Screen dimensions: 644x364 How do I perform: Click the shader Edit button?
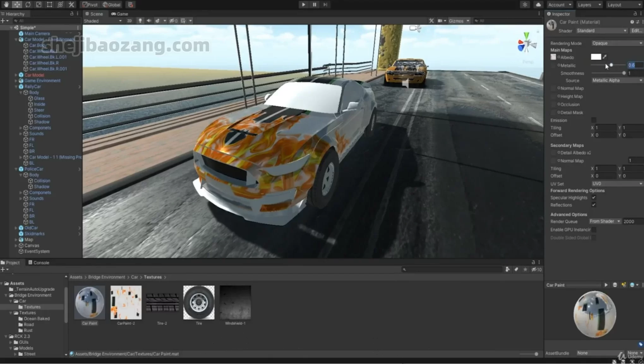(636, 31)
